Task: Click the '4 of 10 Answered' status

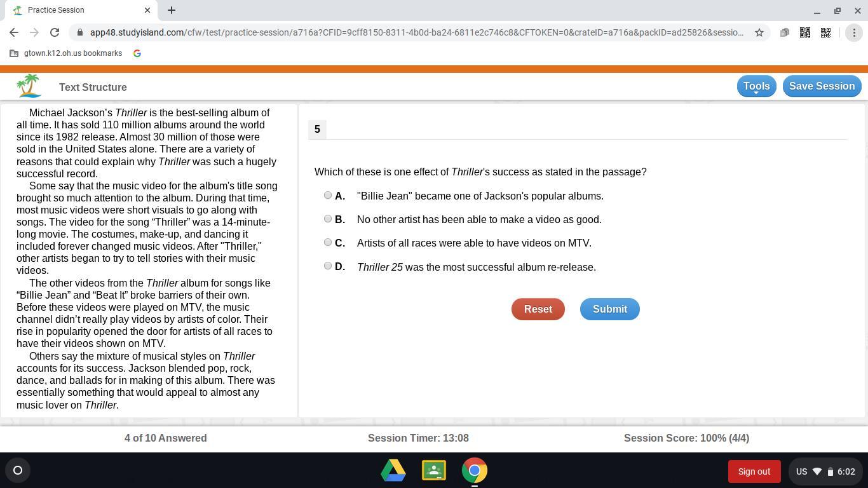Action: click(x=165, y=438)
